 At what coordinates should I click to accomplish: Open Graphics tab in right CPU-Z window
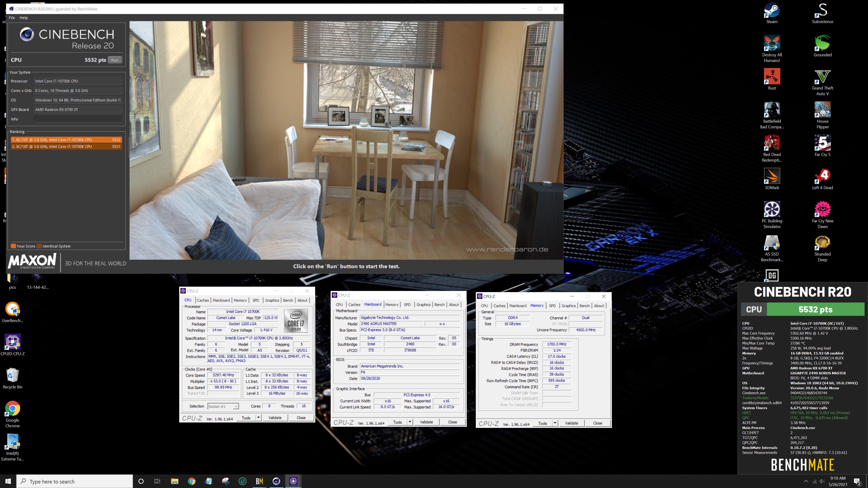point(569,306)
